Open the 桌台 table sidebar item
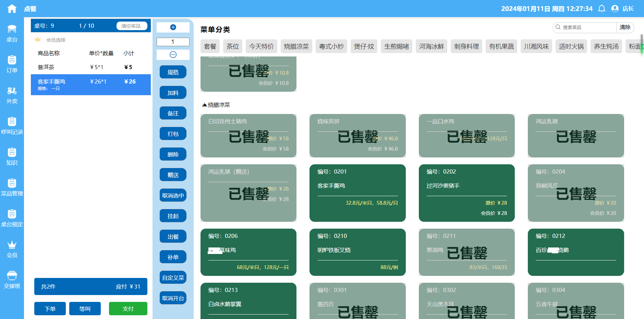644x319 pixels. point(12,34)
